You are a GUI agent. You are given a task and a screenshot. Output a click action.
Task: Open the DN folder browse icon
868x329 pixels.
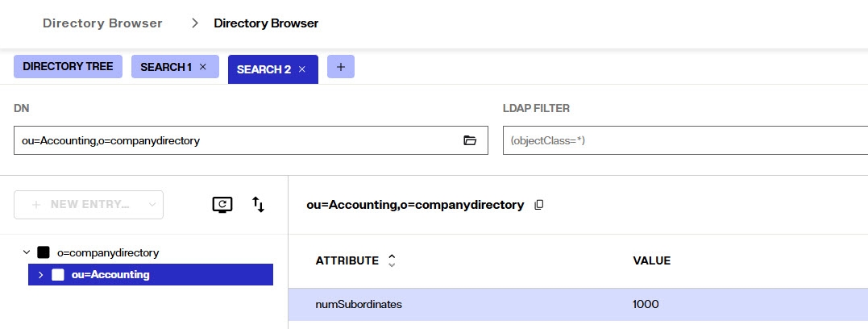pos(469,140)
